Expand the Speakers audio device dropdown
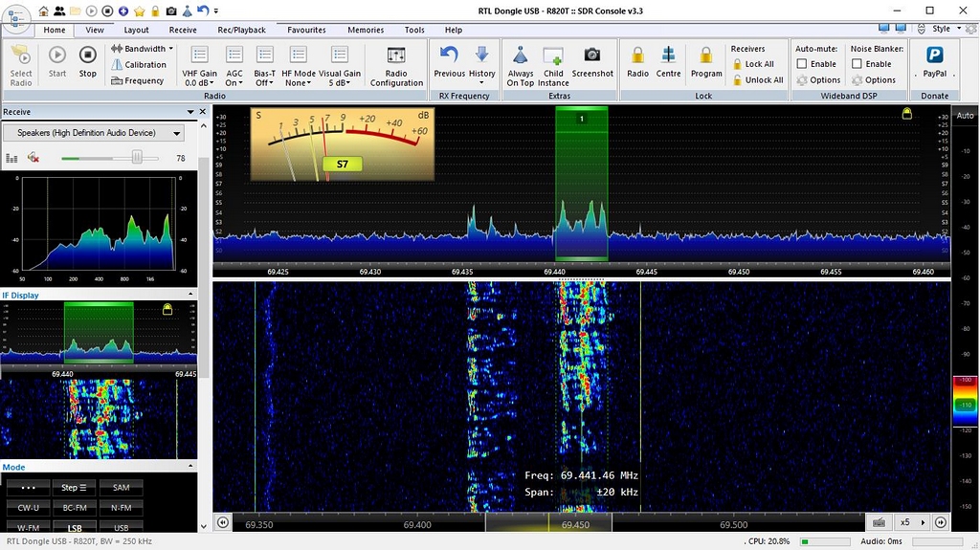The width and height of the screenshot is (980, 550). coord(176,133)
